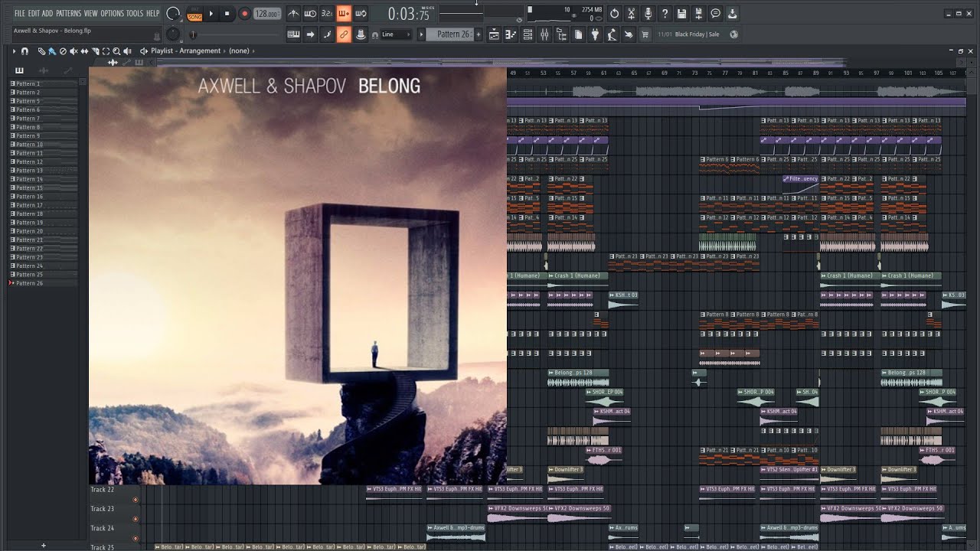Open the OPTIONS menu
The height and width of the screenshot is (551, 980).
point(112,14)
